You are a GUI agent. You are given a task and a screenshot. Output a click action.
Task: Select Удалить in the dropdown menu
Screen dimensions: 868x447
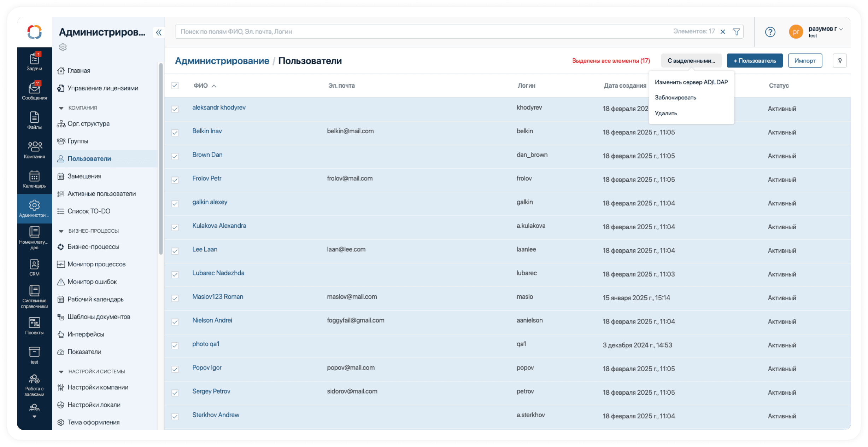point(666,113)
